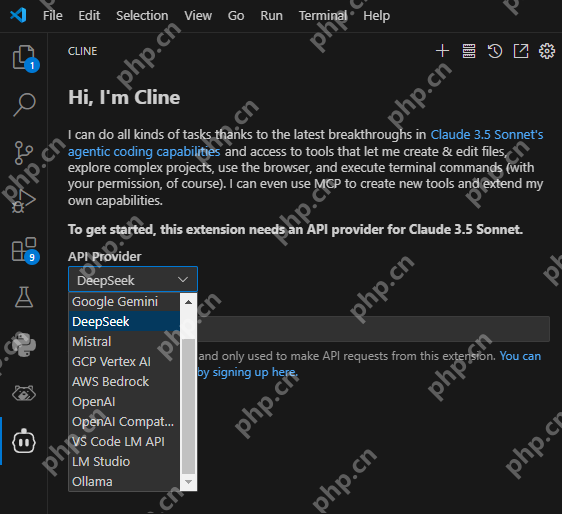Open Cline settings gear icon
562x514 pixels.
(547, 51)
